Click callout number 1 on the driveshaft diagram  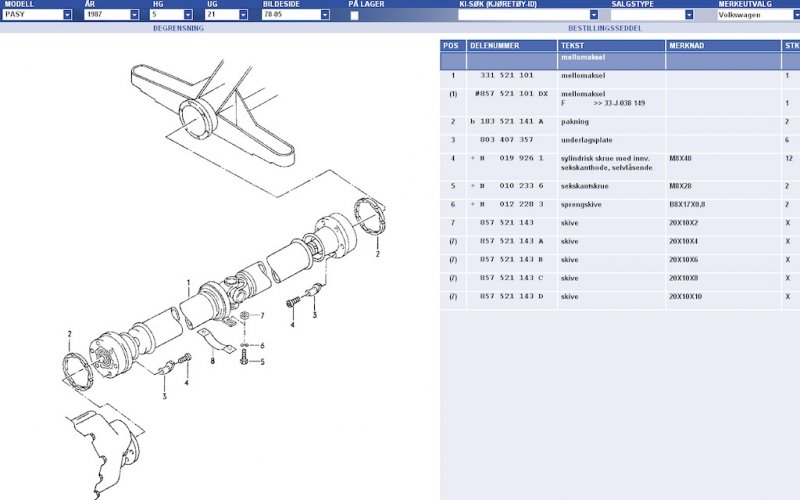tap(187, 283)
